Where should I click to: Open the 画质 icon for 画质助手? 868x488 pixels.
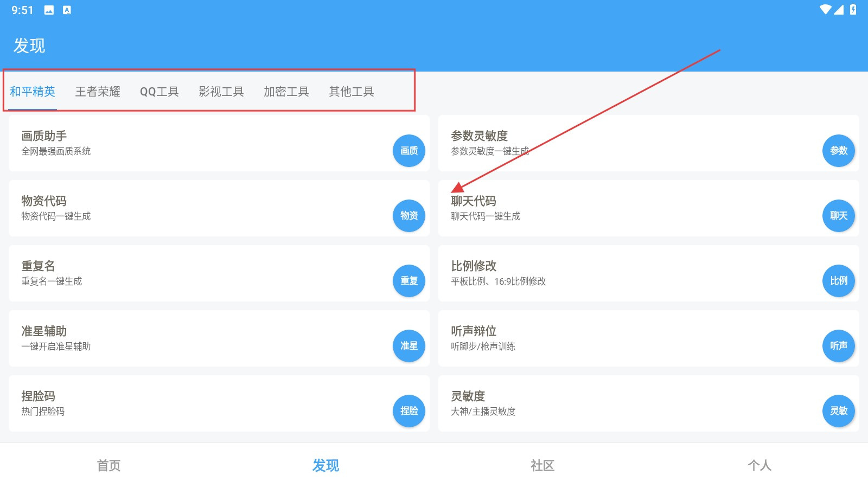409,151
